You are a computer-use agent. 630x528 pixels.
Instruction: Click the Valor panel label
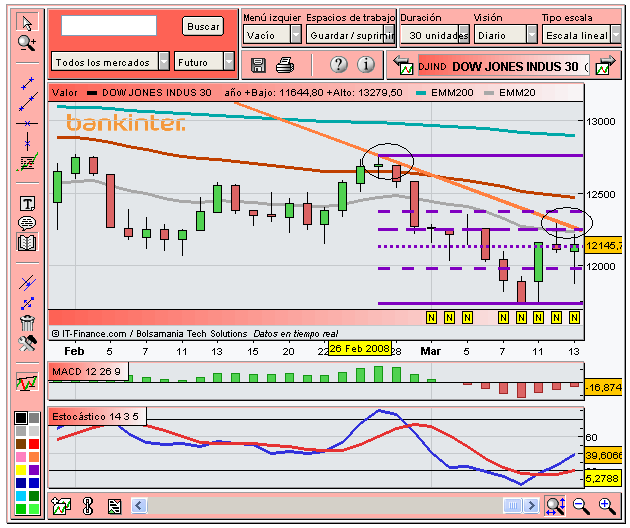coord(64,93)
